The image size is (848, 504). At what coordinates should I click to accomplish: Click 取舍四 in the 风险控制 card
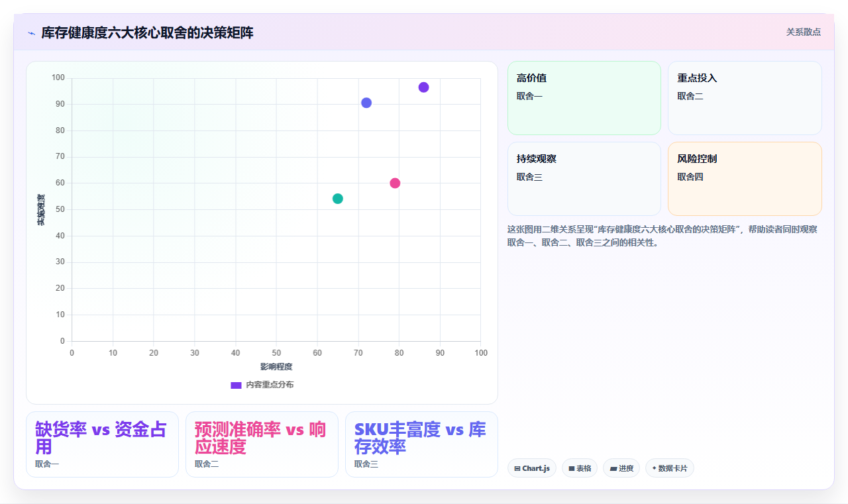pyautogui.click(x=690, y=177)
